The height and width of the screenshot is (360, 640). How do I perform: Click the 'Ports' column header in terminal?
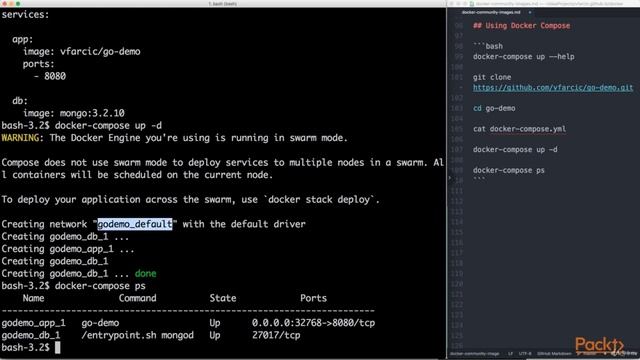click(x=313, y=298)
